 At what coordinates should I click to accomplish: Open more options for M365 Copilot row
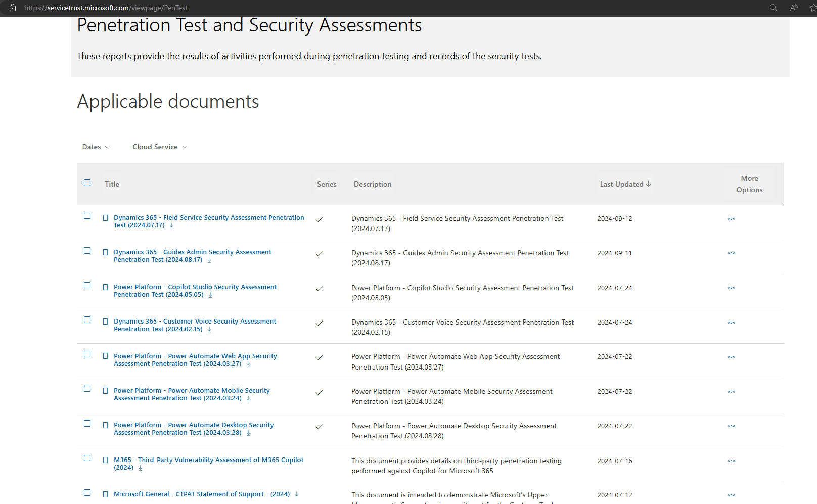point(731,461)
